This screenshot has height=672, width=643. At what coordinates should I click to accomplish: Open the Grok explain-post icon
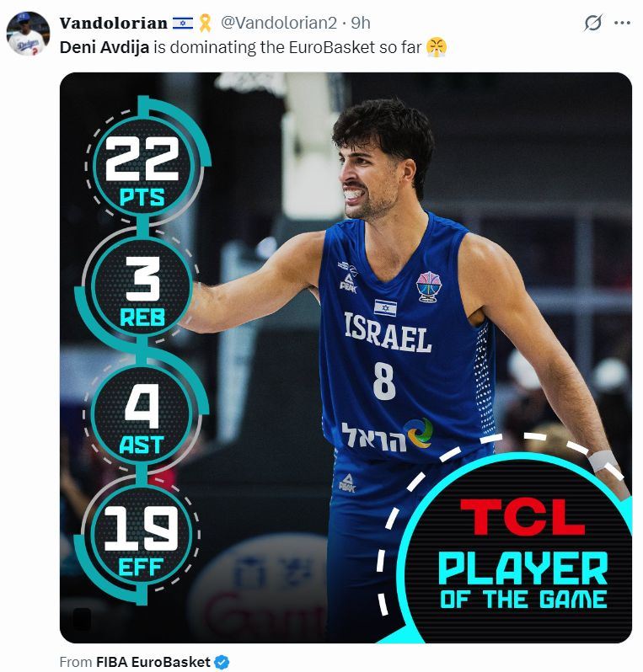point(592,23)
